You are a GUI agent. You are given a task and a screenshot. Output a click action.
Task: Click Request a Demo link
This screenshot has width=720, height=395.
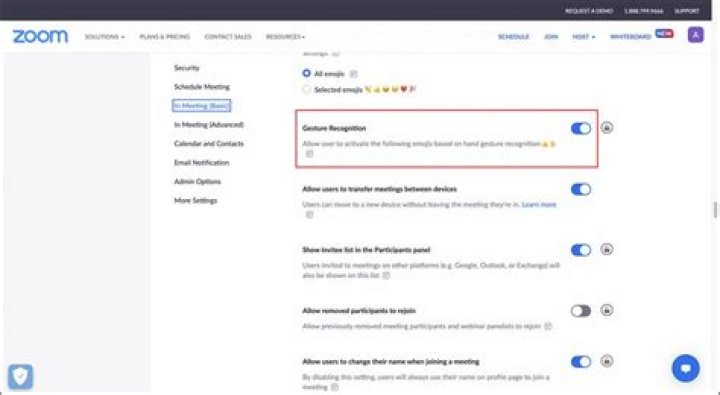(x=589, y=11)
